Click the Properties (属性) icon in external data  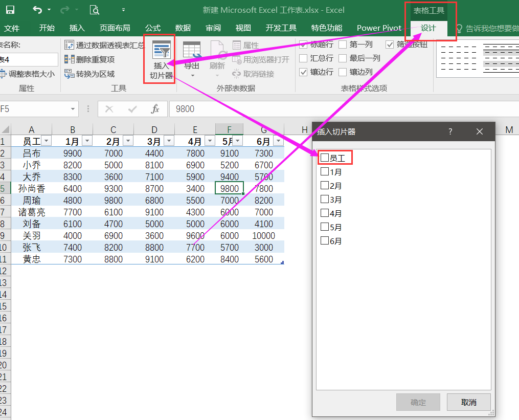236,45
